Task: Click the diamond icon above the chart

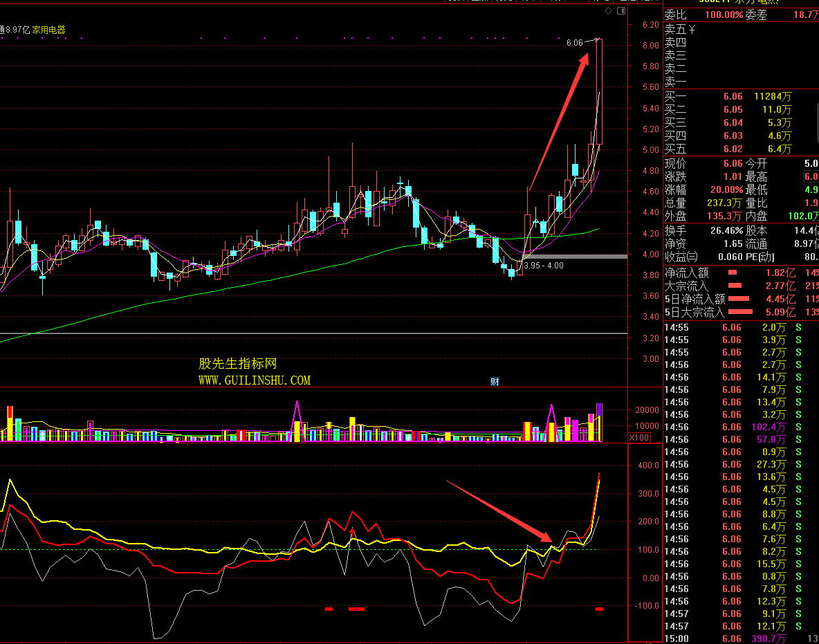Action: tap(608, 10)
